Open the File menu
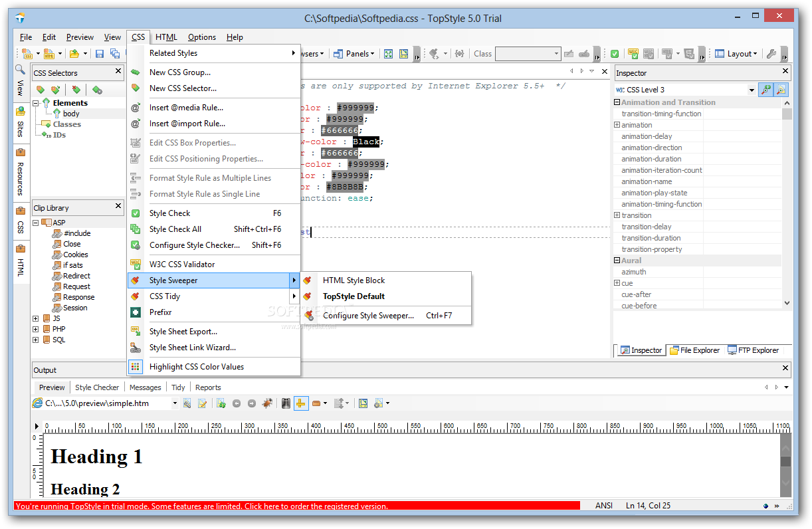812x529 pixels. (x=26, y=37)
